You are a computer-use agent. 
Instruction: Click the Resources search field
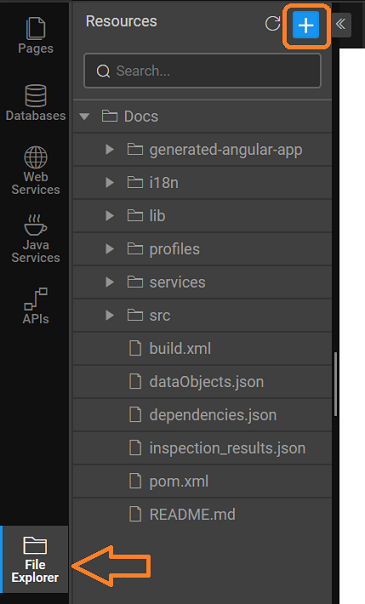coord(202,71)
